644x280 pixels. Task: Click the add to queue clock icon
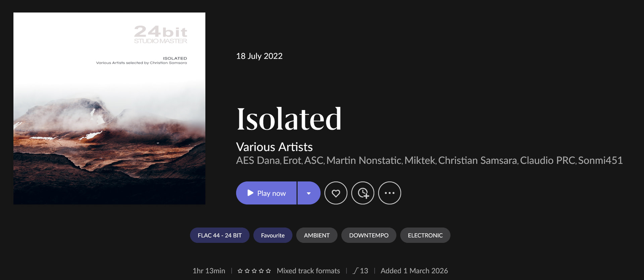[363, 193]
